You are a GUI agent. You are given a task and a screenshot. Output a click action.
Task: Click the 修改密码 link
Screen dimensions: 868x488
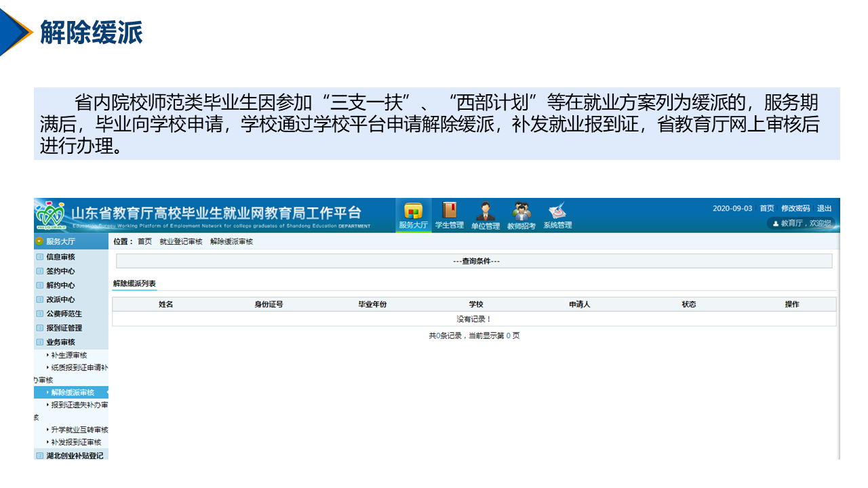[x=795, y=208]
